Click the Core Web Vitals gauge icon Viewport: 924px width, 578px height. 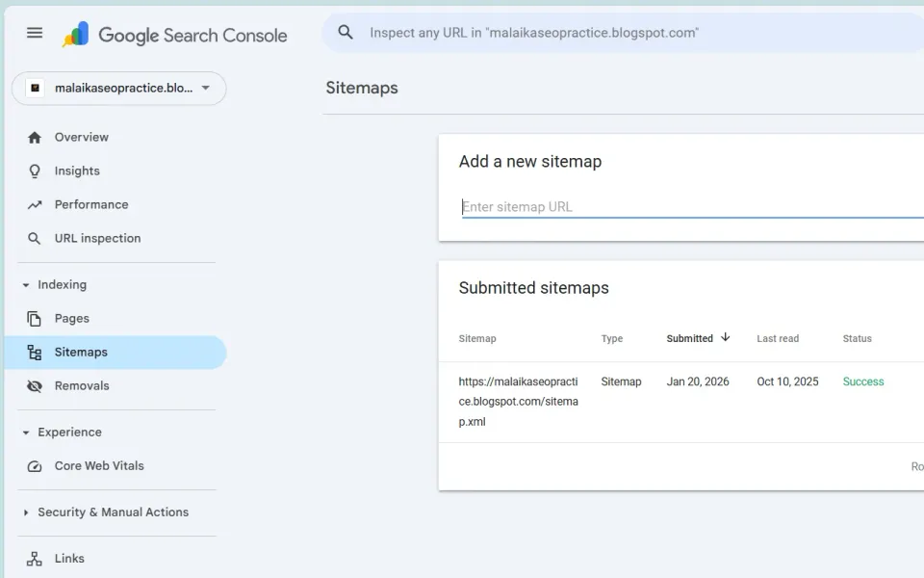(x=35, y=466)
